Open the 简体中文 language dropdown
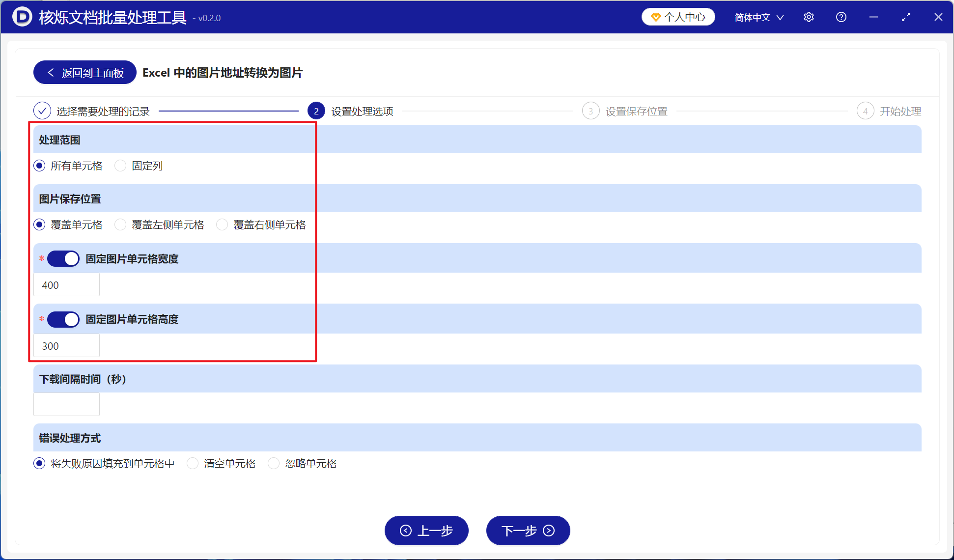 click(x=759, y=17)
